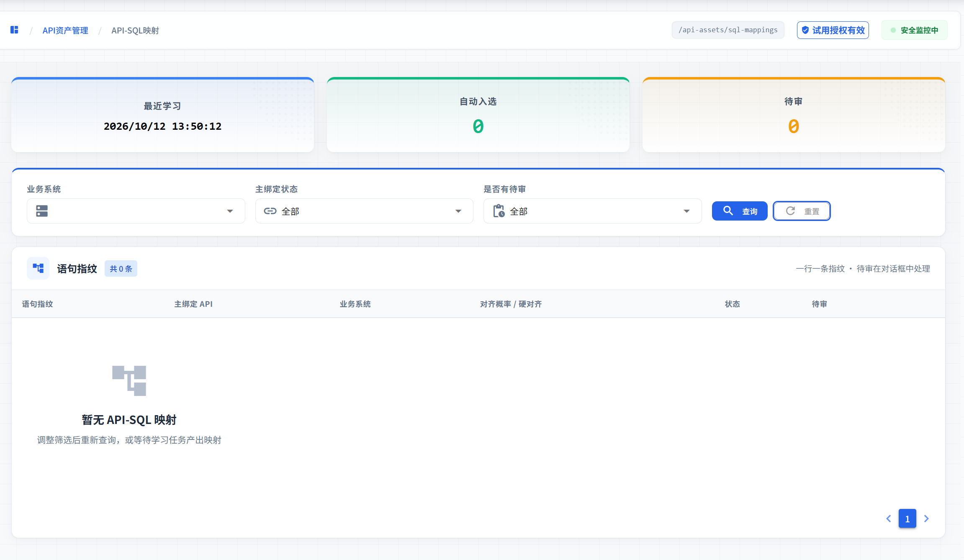This screenshot has height=560, width=964.
Task: Click the hint text 一行一条指纹 · 待审在对话框中处理
Action: [x=863, y=269]
